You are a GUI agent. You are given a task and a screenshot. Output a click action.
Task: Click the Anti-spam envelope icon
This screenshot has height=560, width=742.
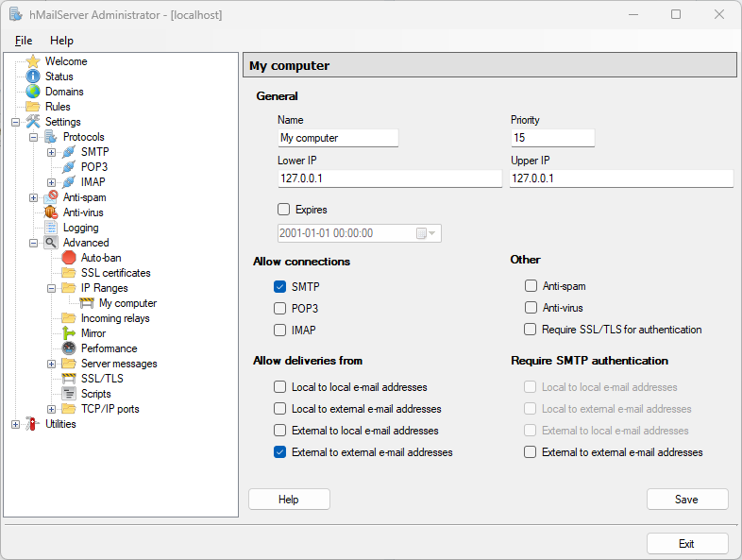pyautogui.click(x=51, y=197)
